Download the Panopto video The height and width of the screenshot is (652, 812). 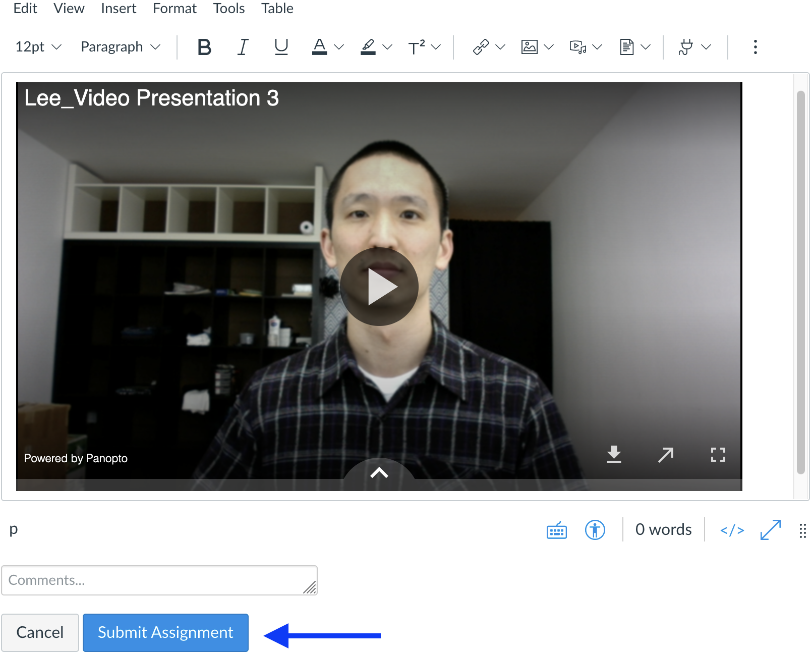pyautogui.click(x=614, y=454)
